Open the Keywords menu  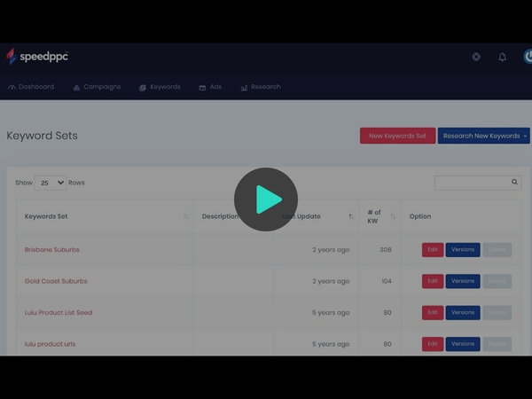160,87
